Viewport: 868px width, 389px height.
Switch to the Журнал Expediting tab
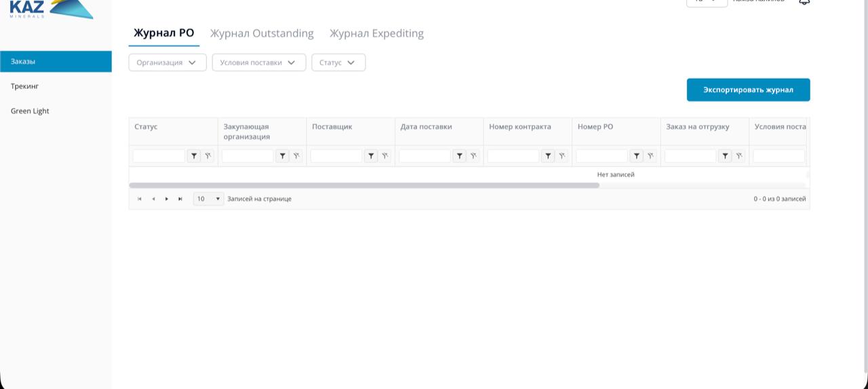pos(376,33)
